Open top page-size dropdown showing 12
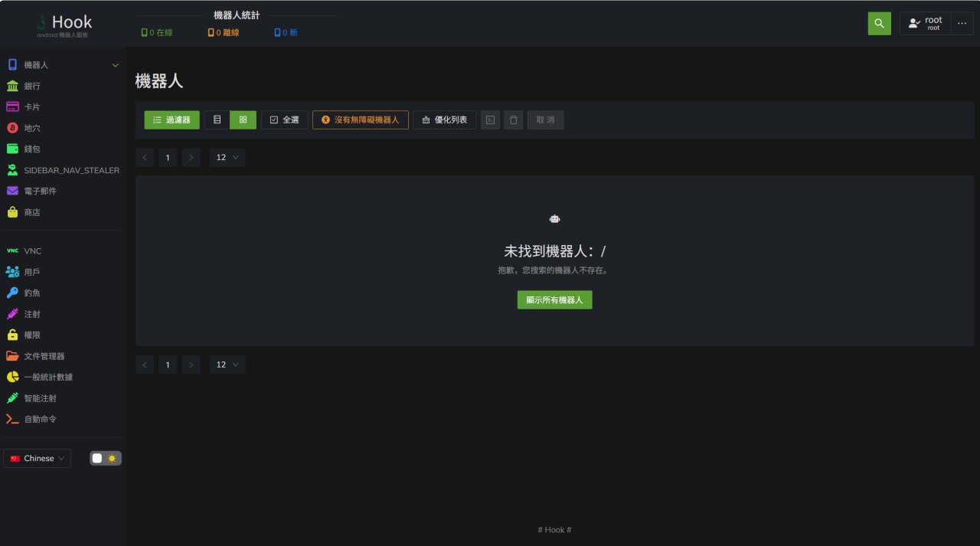 pos(227,158)
